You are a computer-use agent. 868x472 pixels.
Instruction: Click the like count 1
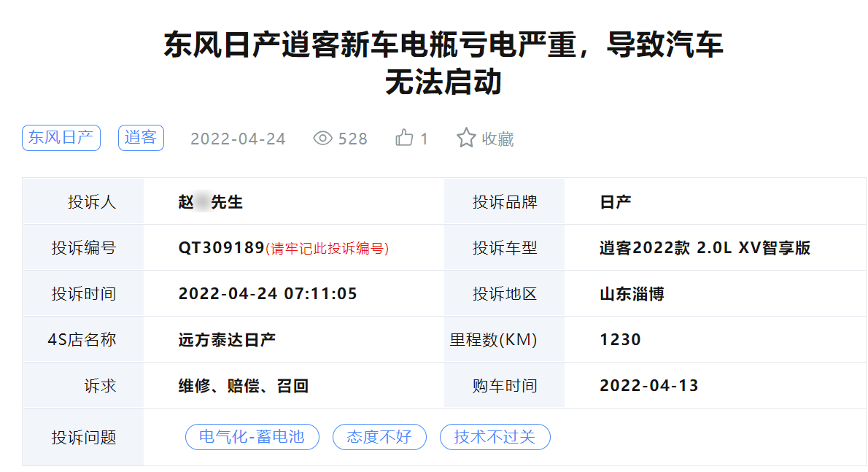424,139
